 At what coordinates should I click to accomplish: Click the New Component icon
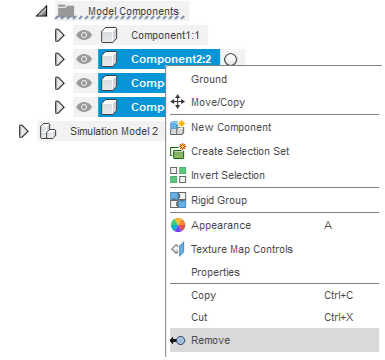[x=178, y=127]
